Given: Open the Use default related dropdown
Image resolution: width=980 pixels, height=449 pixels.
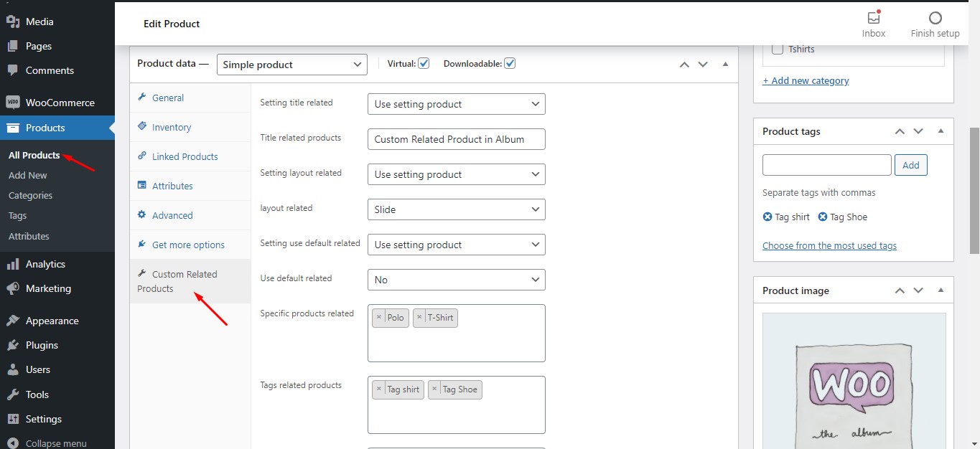Looking at the screenshot, I should tap(456, 280).
